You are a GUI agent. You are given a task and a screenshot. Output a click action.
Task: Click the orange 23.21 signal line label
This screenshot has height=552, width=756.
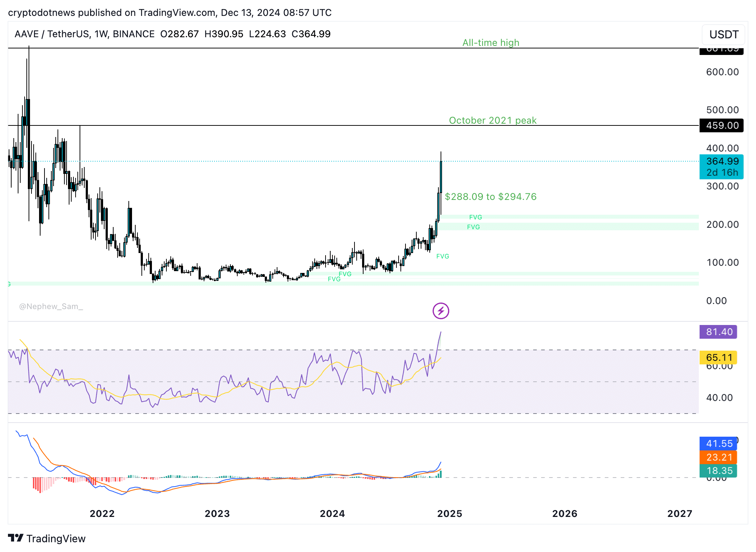pos(718,457)
